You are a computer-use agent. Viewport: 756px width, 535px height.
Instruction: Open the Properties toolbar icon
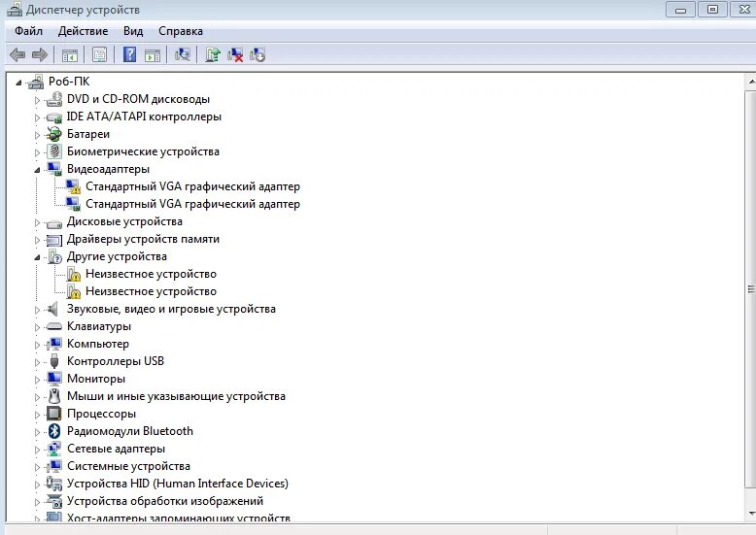click(99, 55)
